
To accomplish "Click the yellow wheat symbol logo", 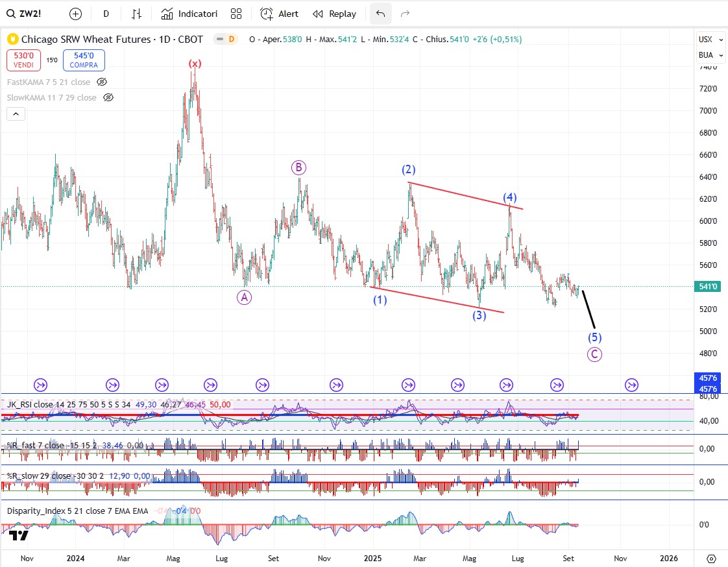I will tap(12, 39).
